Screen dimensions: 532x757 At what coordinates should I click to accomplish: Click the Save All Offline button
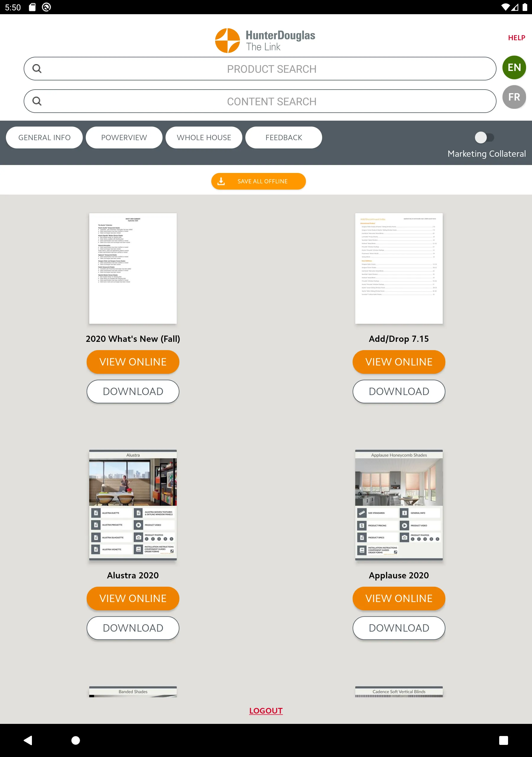click(x=258, y=181)
